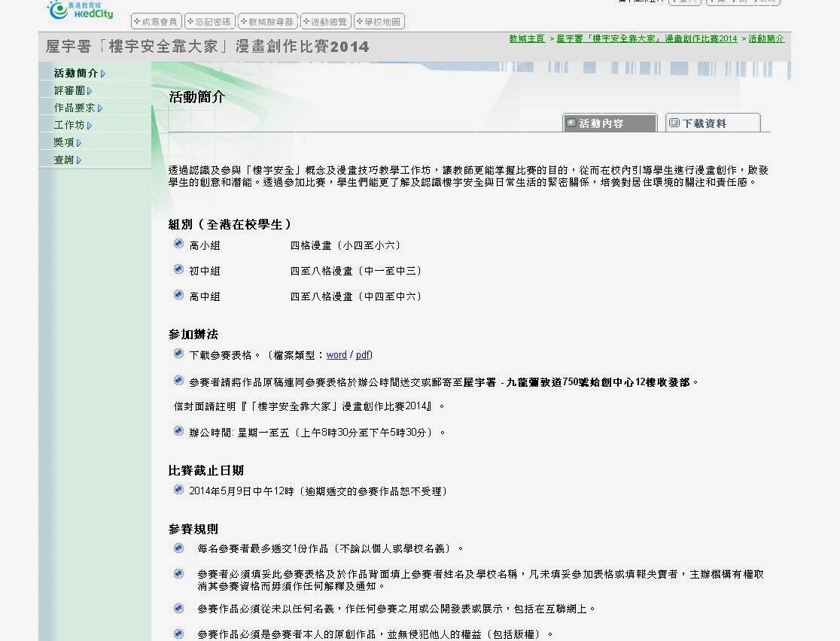Screen dimensions: 840x641
Task: Click the page title 屋宇署「樓宇安全靠大家」漫畫創作比賽2014
Action: click(207, 47)
